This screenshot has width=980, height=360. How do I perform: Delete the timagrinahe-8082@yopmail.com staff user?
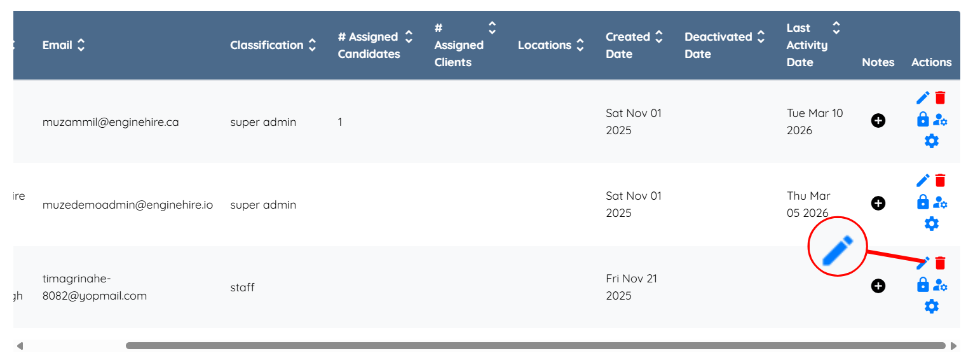941,263
